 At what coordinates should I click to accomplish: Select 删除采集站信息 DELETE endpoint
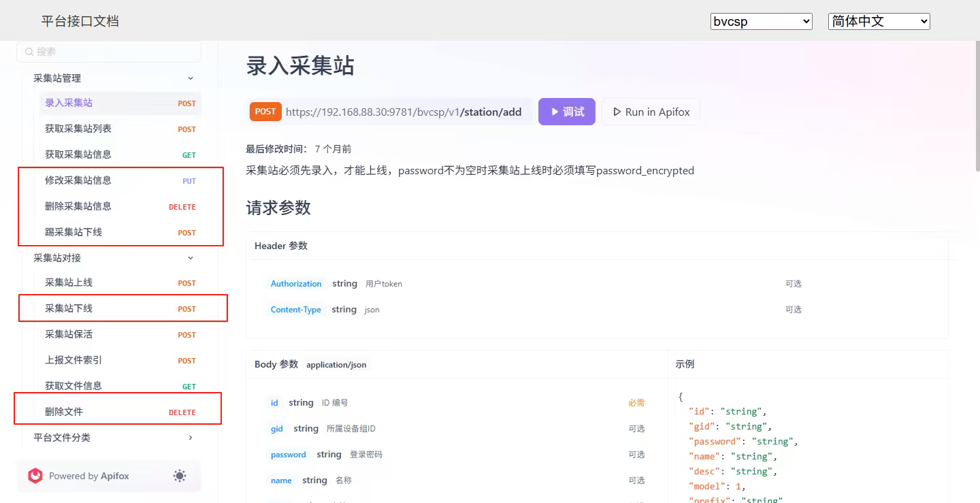pos(78,206)
